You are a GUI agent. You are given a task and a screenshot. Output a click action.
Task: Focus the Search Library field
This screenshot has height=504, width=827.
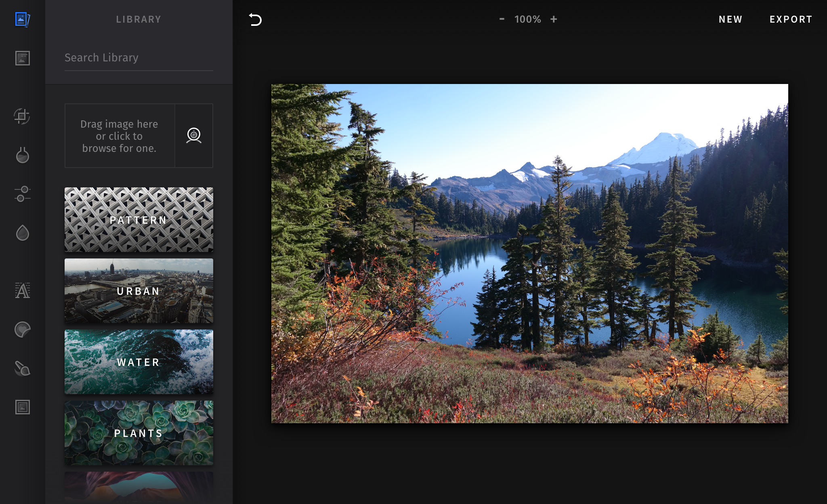(139, 58)
